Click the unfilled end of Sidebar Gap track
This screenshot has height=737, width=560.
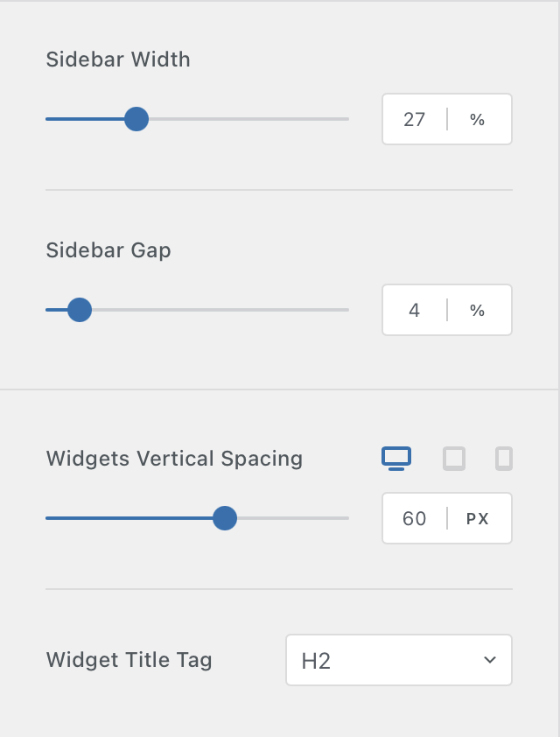point(337,310)
